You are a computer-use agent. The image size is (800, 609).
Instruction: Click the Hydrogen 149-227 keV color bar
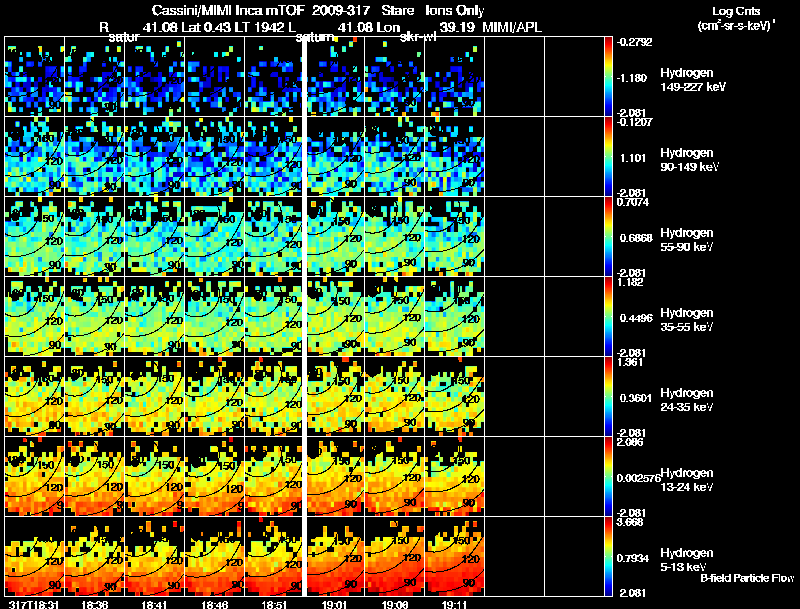(608, 77)
